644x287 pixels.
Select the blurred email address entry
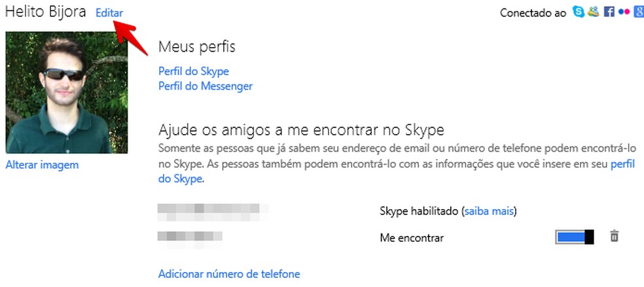coord(213,211)
